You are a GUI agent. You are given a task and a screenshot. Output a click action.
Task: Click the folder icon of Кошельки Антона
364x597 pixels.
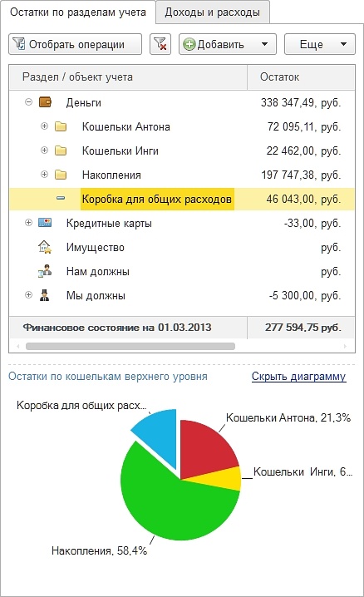[61, 126]
